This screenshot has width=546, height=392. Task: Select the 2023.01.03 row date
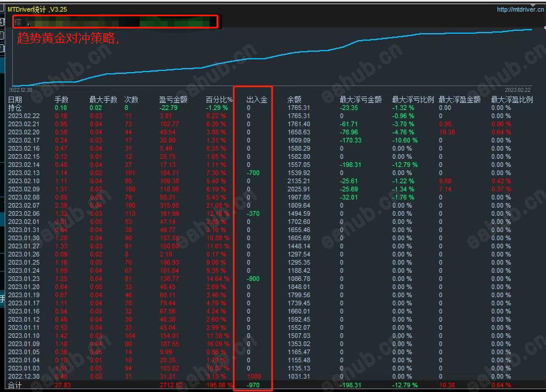24,368
